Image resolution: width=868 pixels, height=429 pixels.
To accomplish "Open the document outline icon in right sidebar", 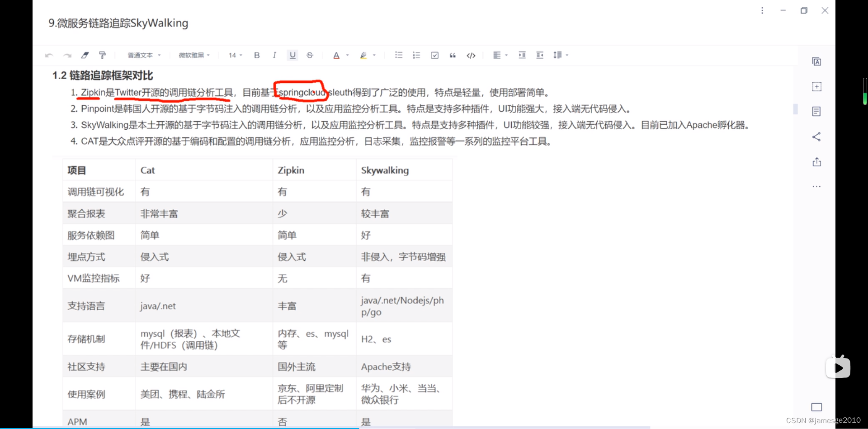I will coord(816,111).
